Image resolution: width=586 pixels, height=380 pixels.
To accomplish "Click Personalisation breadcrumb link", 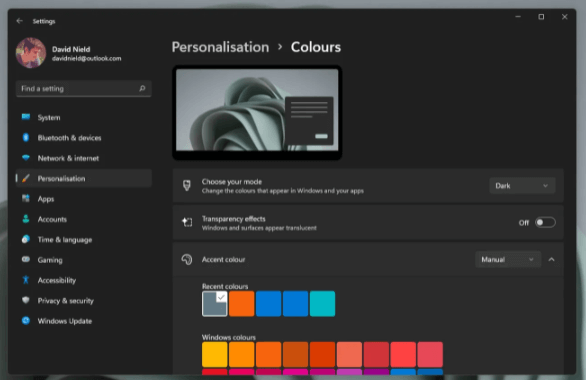I will (x=220, y=47).
